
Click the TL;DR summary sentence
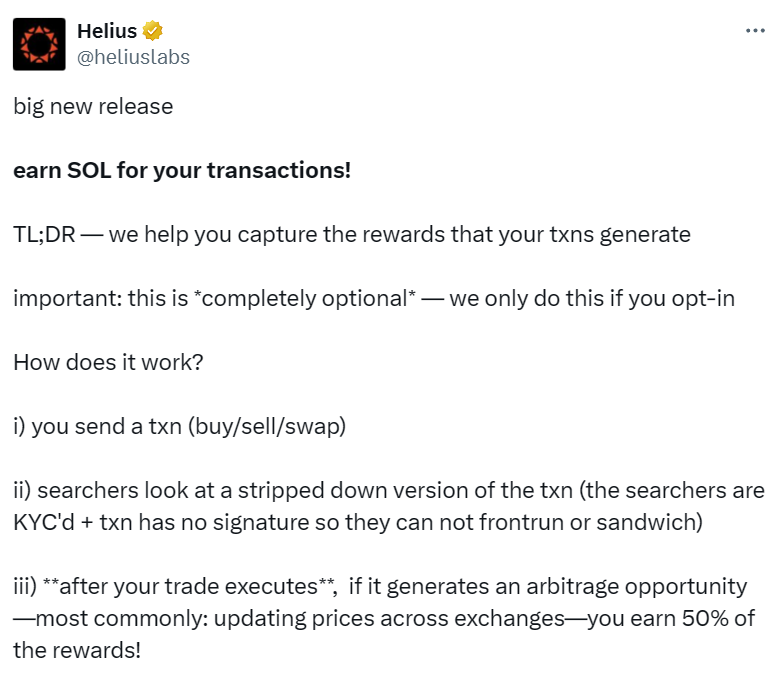click(351, 234)
